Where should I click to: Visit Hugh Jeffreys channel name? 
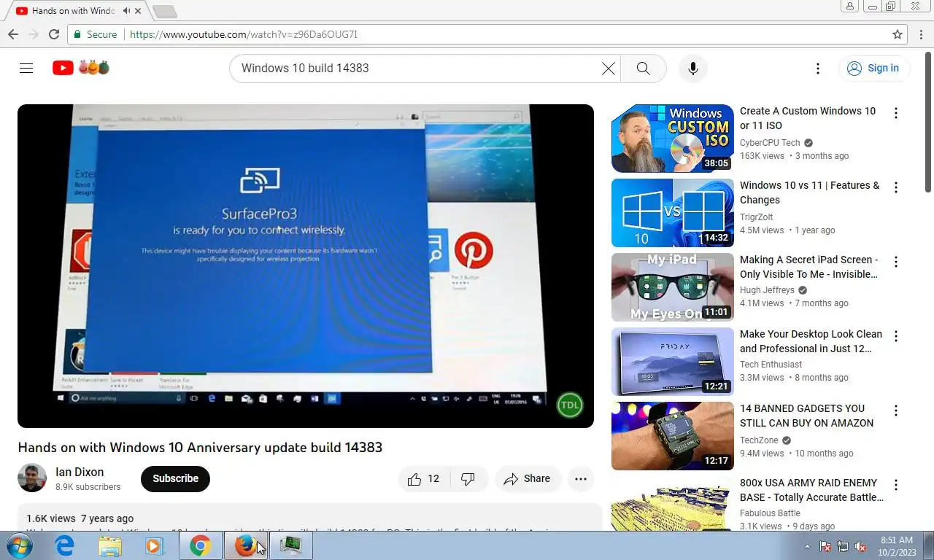click(767, 290)
